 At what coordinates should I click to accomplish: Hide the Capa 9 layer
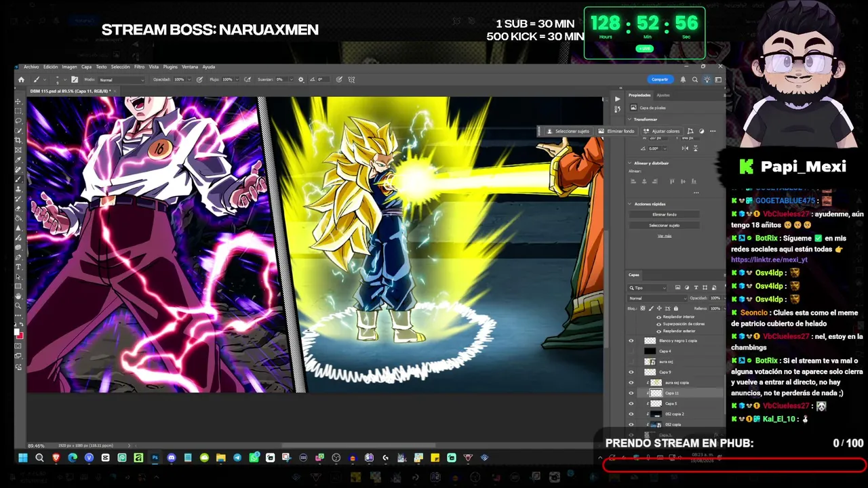tap(631, 372)
